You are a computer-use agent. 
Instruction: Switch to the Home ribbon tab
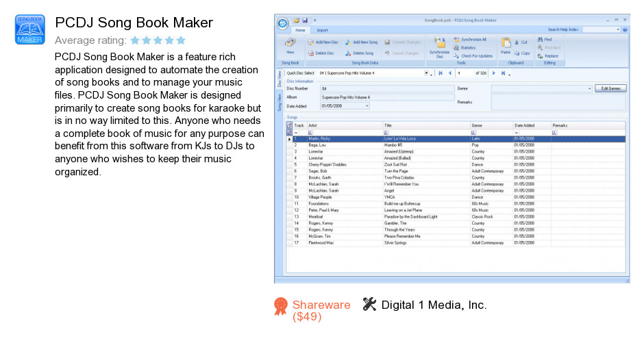tap(300, 30)
